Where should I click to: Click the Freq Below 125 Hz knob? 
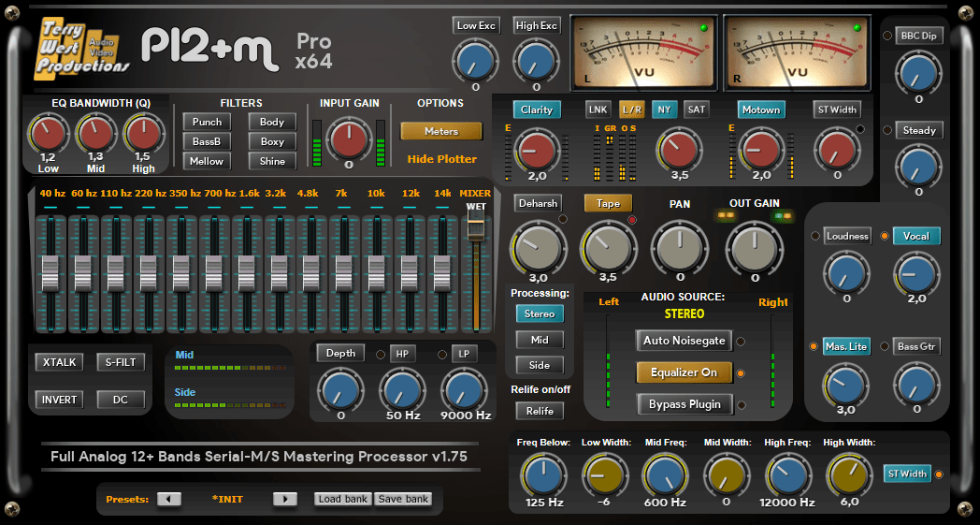[543, 475]
